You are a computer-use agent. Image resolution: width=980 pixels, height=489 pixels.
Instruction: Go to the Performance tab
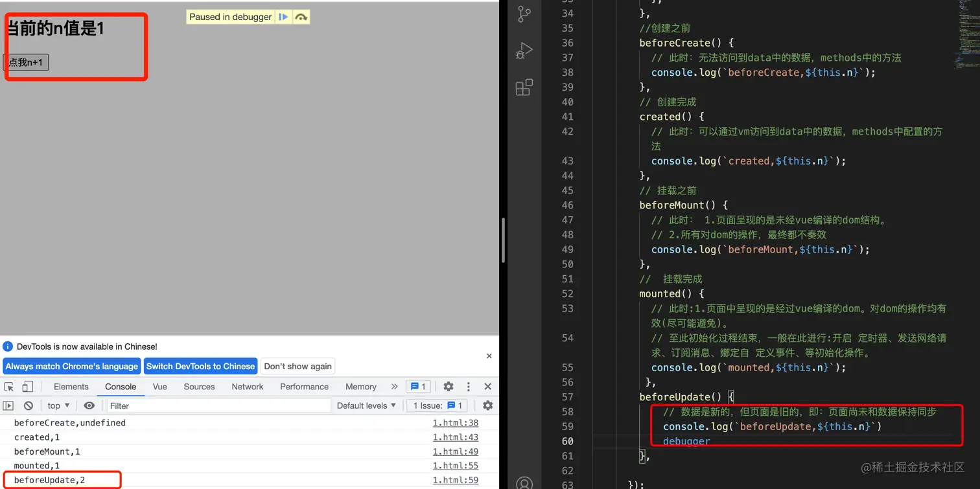[x=304, y=387]
